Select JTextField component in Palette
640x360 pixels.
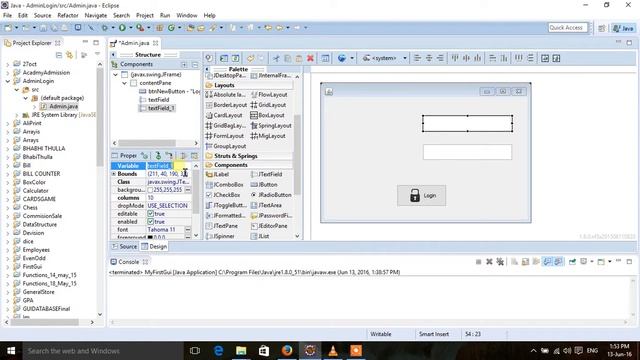coord(266,174)
